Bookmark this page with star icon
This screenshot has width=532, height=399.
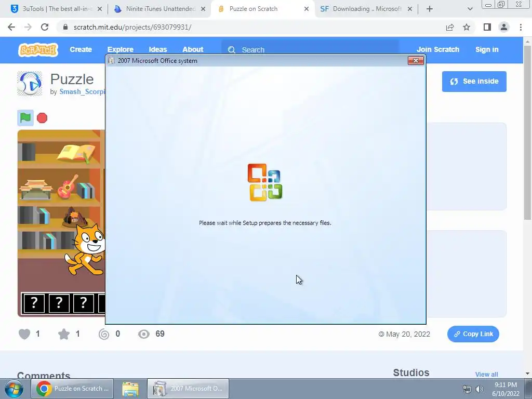(467, 27)
